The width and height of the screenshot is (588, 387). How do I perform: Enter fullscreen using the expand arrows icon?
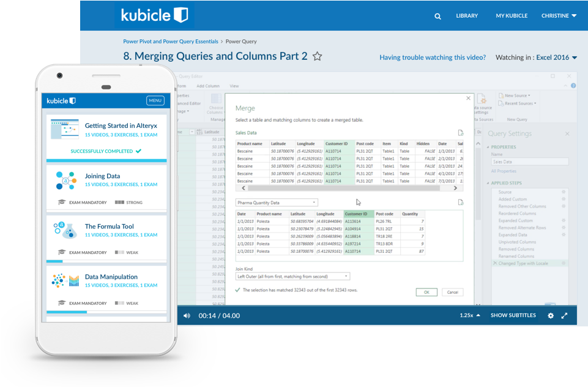click(565, 316)
